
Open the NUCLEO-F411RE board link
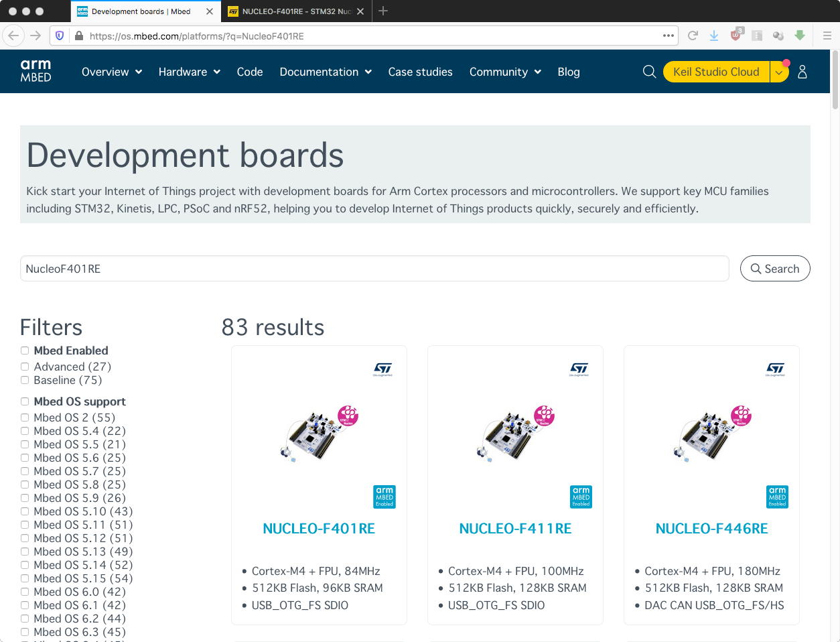515,528
